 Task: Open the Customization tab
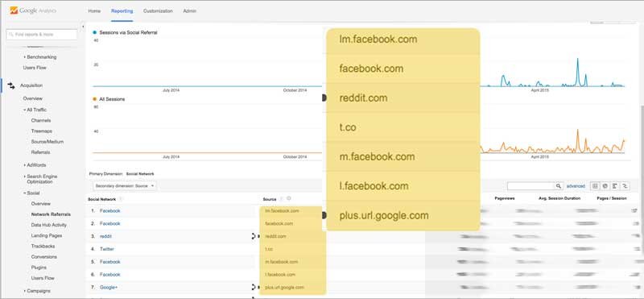pyautogui.click(x=158, y=11)
